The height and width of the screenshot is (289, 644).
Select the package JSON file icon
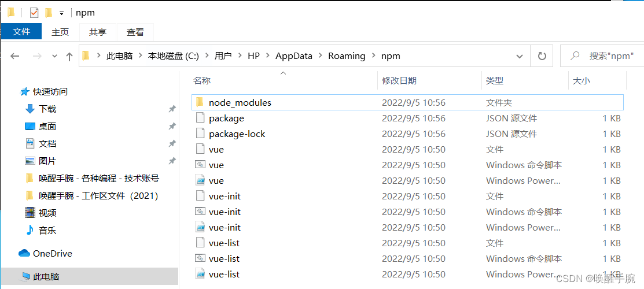click(x=200, y=118)
